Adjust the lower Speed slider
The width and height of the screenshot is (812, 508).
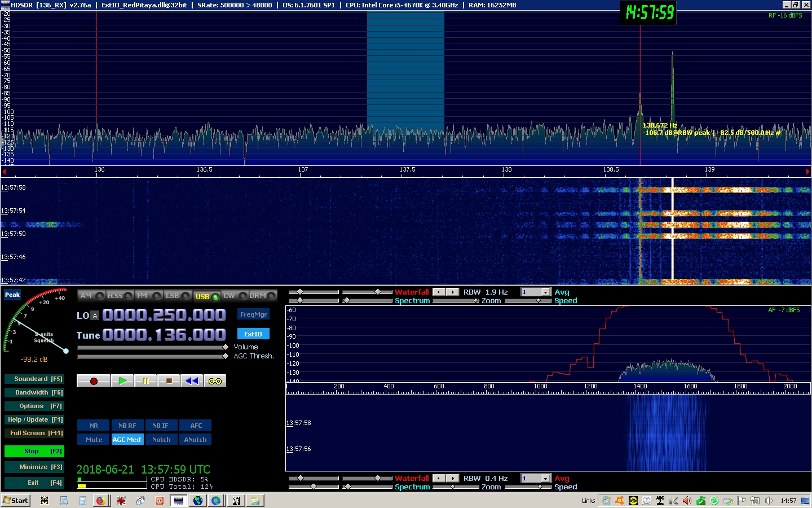click(x=528, y=487)
